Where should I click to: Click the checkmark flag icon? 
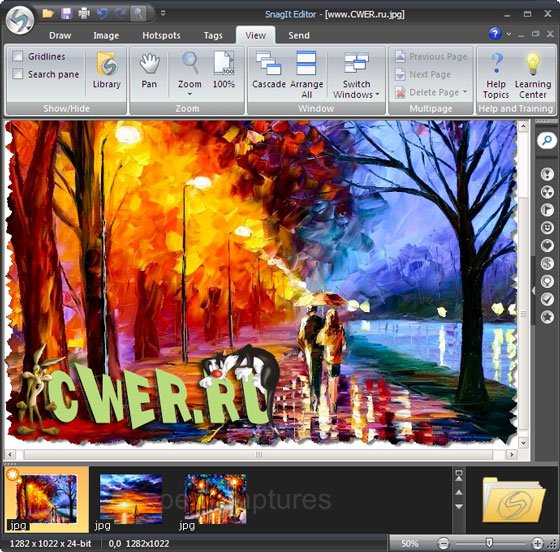tap(547, 299)
